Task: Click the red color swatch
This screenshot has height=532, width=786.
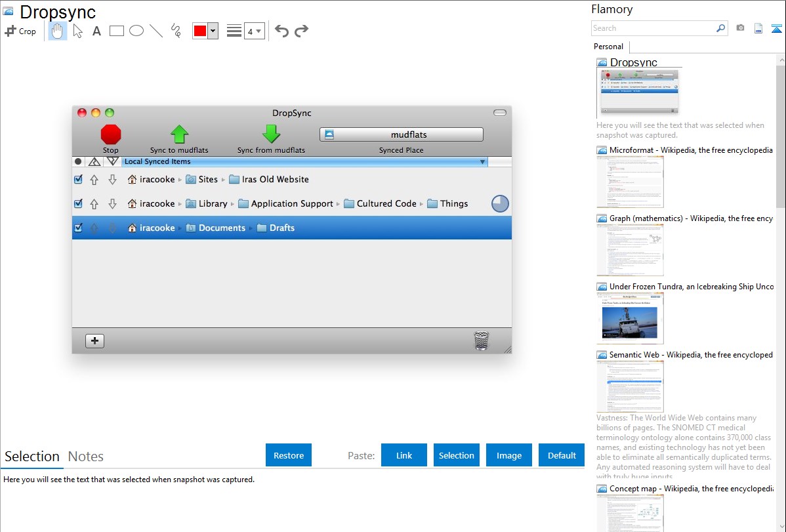Action: (200, 31)
